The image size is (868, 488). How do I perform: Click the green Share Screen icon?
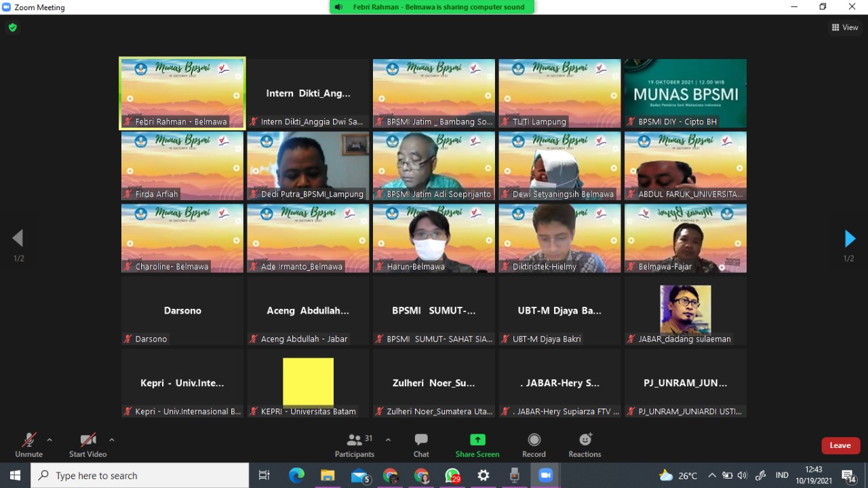[477, 440]
